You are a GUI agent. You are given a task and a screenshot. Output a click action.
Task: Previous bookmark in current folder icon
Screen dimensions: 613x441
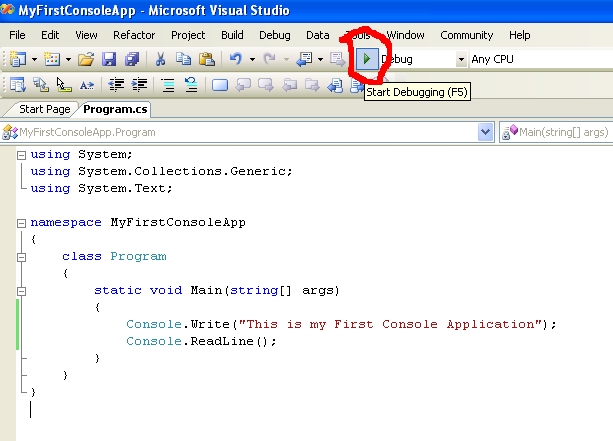pyautogui.click(x=289, y=84)
